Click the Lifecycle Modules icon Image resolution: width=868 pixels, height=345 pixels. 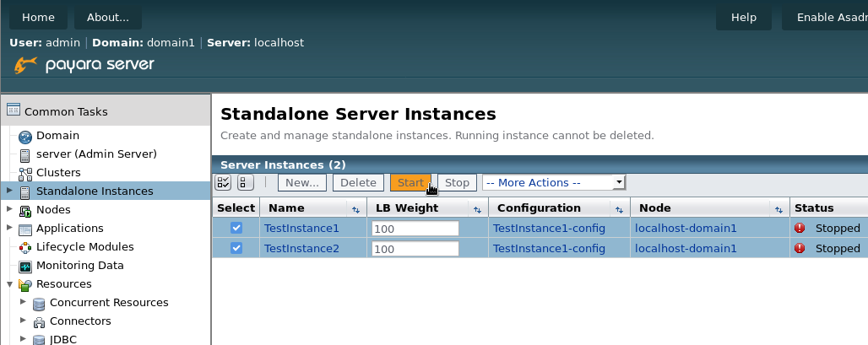[x=24, y=247]
